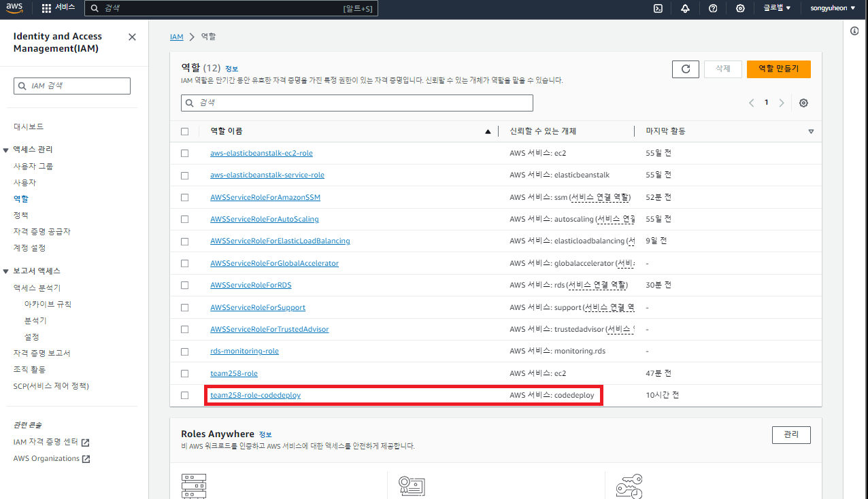Open AWSServiceRoleForElasticLoadBalancing link
This screenshot has width=868, height=499.
(280, 241)
